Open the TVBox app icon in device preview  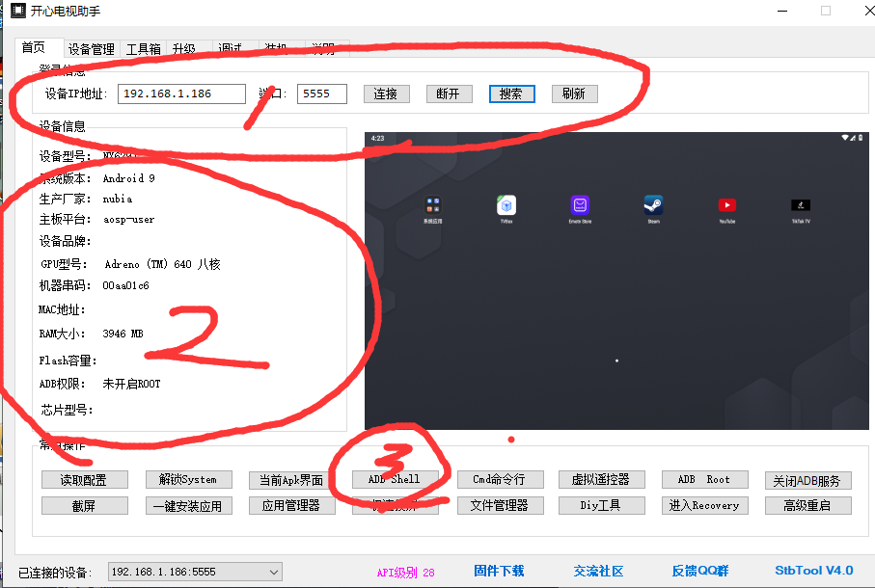pos(506,205)
